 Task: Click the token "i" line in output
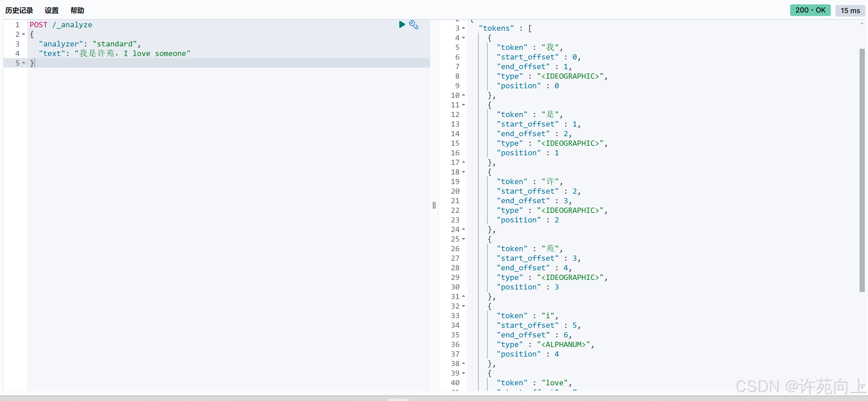(527, 315)
